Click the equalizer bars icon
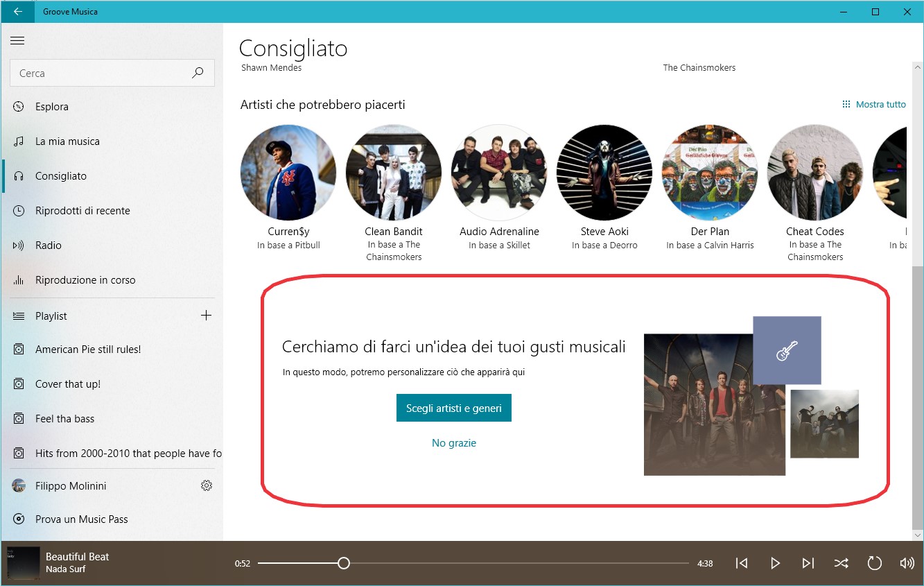 pos(19,280)
